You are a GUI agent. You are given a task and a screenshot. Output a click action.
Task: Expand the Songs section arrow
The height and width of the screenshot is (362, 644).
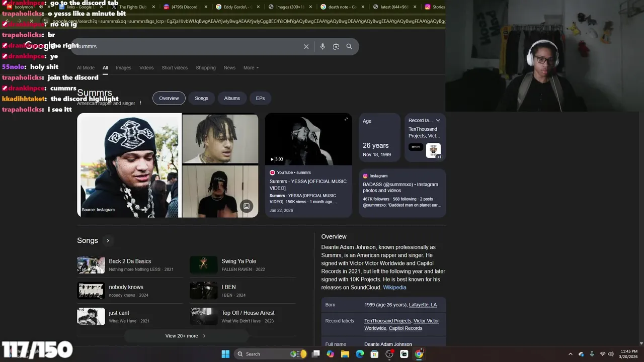click(108, 241)
